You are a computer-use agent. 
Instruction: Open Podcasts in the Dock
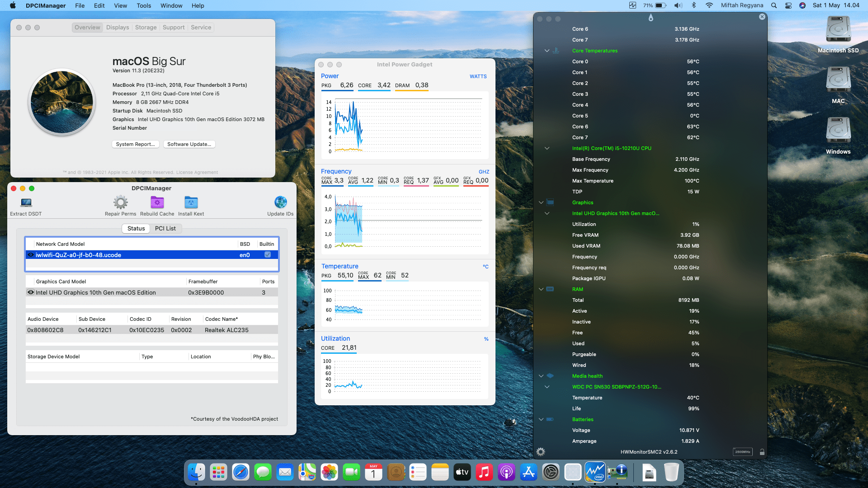coord(506,472)
